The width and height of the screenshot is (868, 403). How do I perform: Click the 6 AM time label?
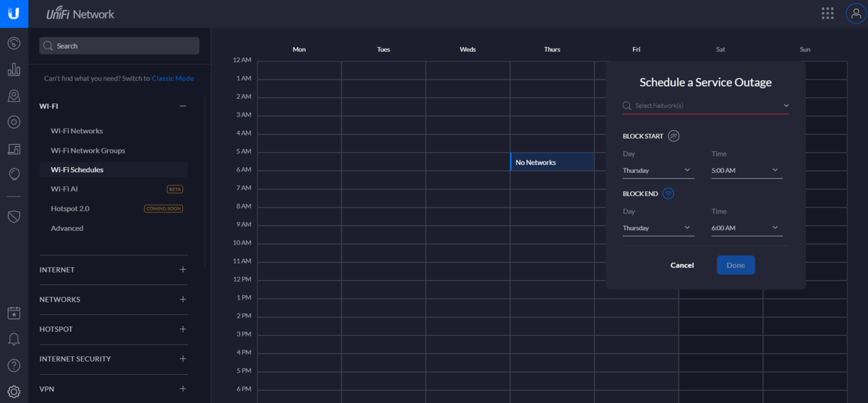[244, 169]
